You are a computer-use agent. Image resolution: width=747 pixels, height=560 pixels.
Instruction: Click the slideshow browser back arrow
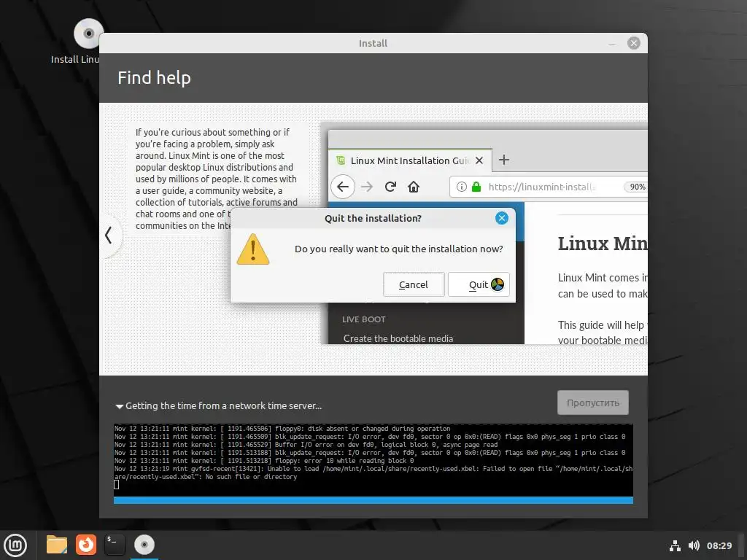pos(343,187)
